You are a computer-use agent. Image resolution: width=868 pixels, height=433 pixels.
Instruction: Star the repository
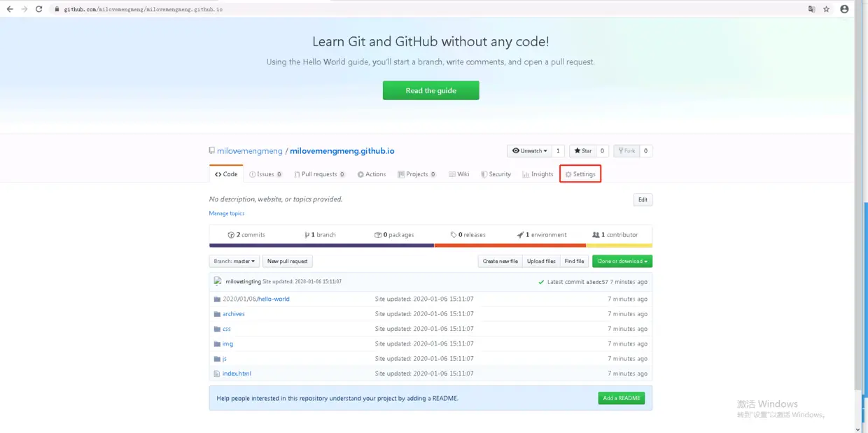(583, 150)
